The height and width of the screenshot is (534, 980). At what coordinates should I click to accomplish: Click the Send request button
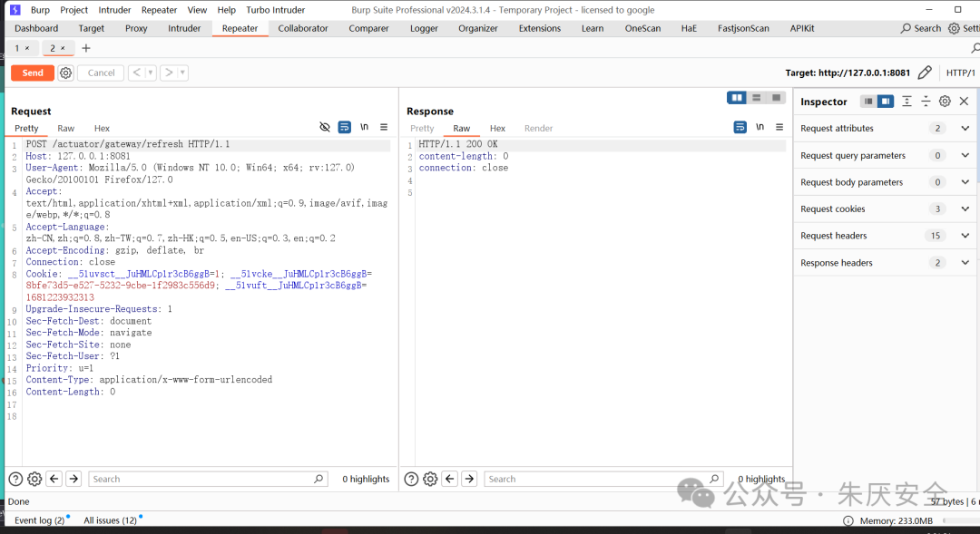coord(33,73)
